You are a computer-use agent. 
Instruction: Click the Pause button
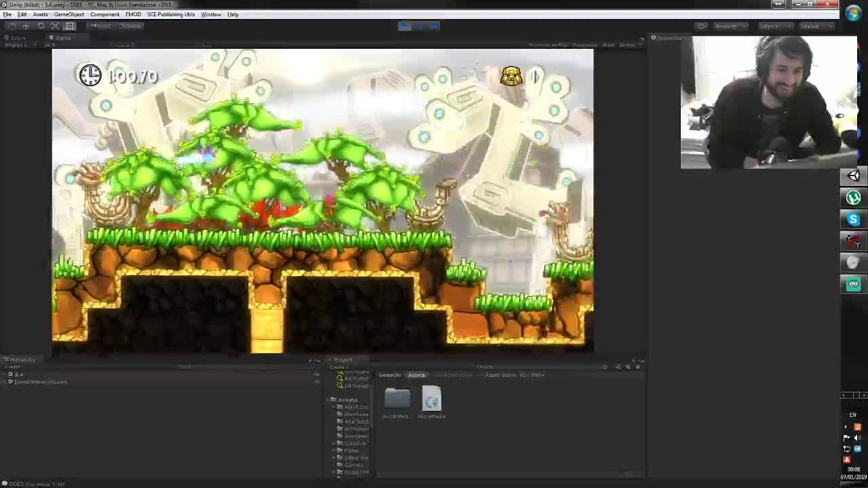pos(419,26)
